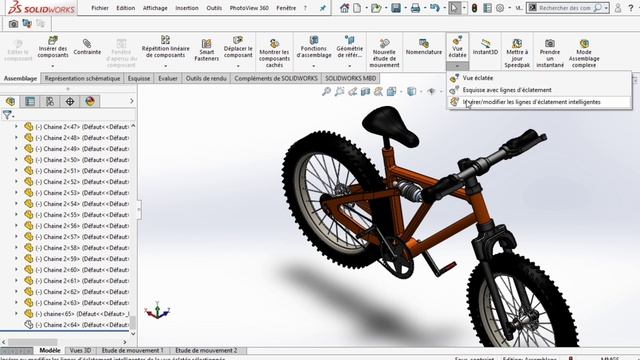Expand Vue éclatée dropdown arrow
The image size is (640, 360).
[x=457, y=66]
